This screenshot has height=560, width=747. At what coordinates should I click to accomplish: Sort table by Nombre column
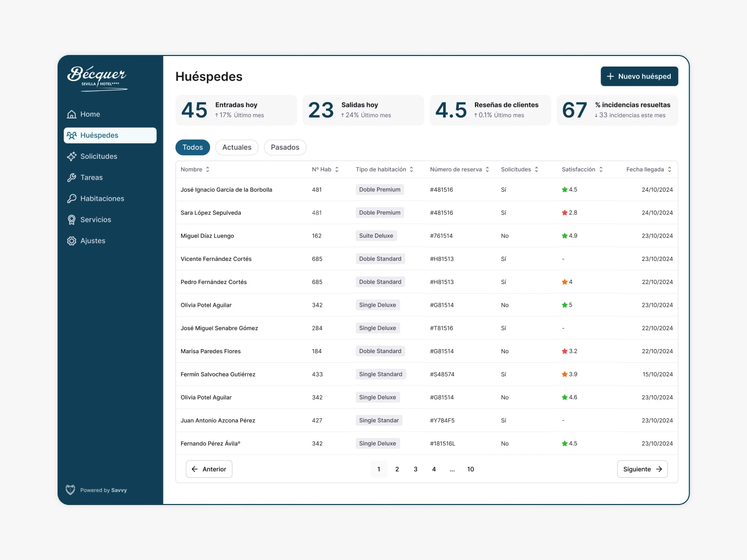click(x=195, y=169)
